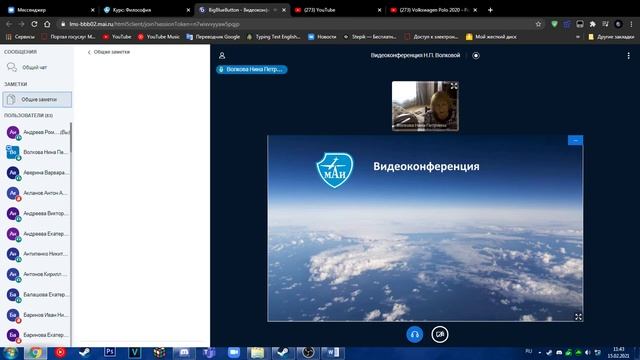Open the Extensions puzzle icon
This screenshot has width=640, height=360.
point(593,24)
